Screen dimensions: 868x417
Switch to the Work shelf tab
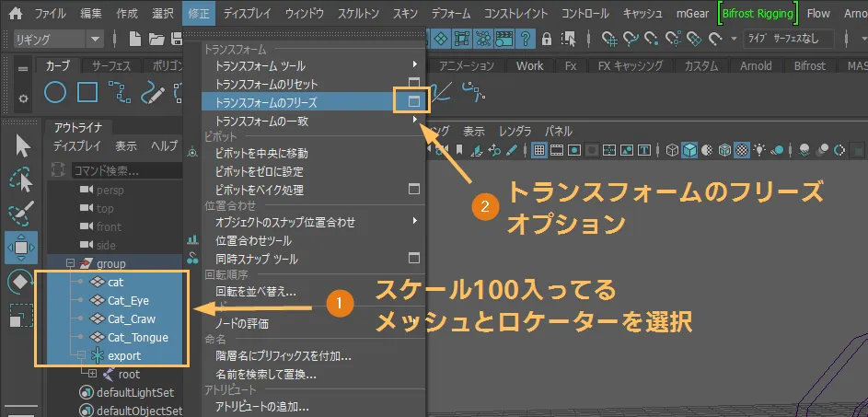point(530,65)
